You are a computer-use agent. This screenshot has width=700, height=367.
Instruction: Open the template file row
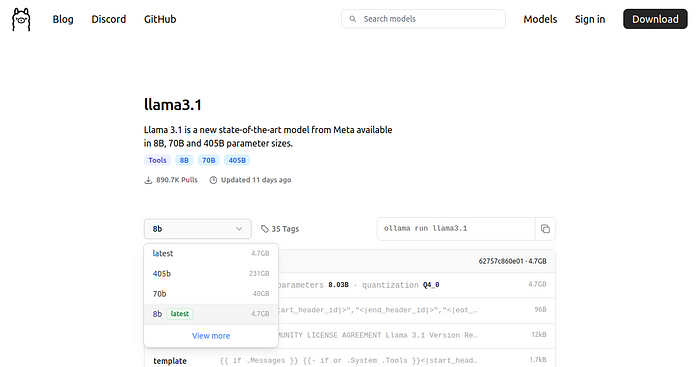pos(350,360)
